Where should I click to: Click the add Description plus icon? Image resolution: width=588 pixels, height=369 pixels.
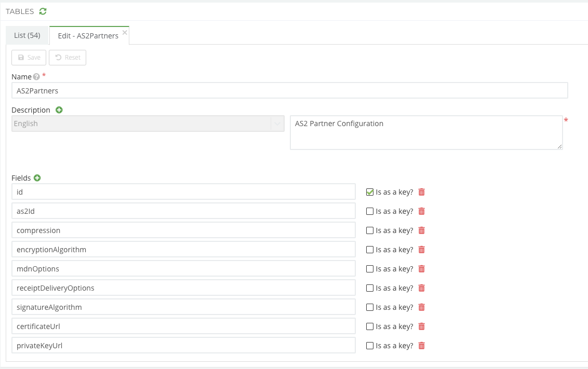pos(59,110)
